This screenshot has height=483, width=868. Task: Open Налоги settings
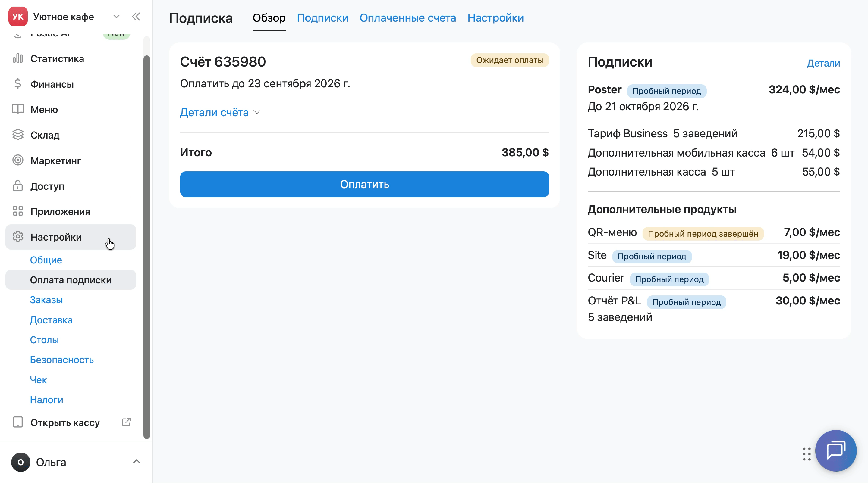pyautogui.click(x=46, y=400)
